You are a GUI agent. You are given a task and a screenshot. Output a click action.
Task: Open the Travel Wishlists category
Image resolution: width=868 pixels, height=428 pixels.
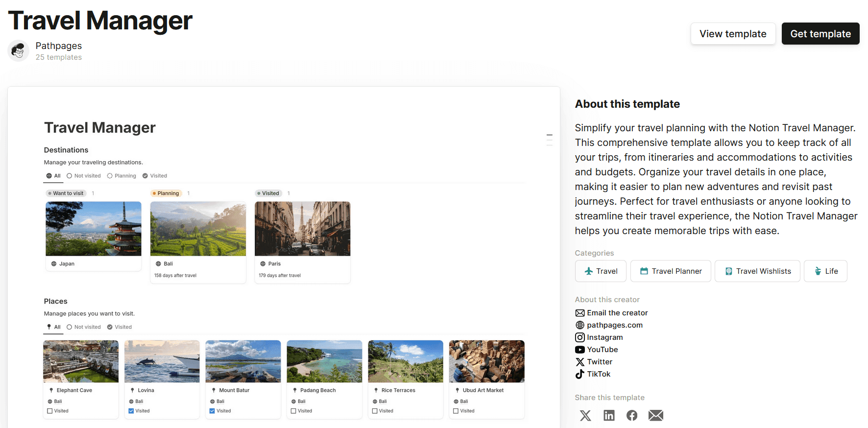(x=757, y=271)
